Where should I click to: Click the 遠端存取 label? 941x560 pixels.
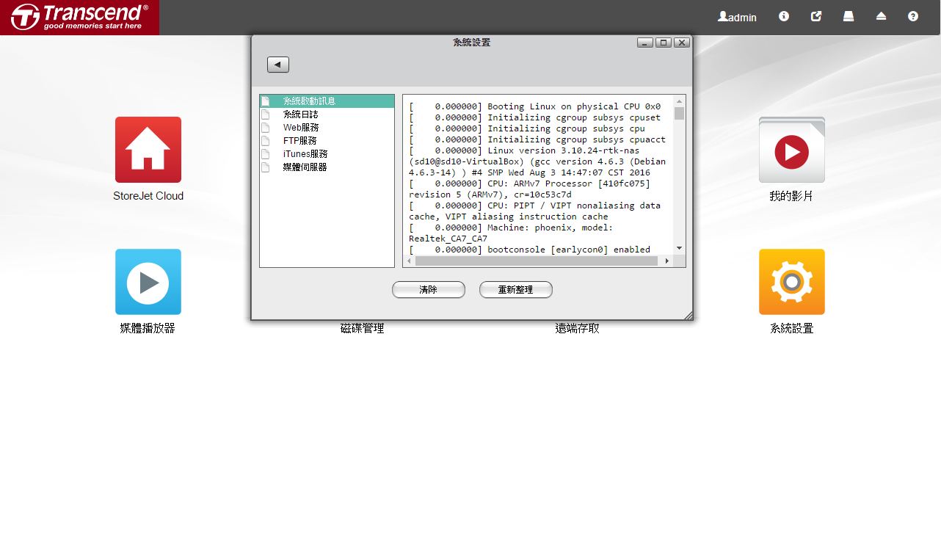(577, 329)
